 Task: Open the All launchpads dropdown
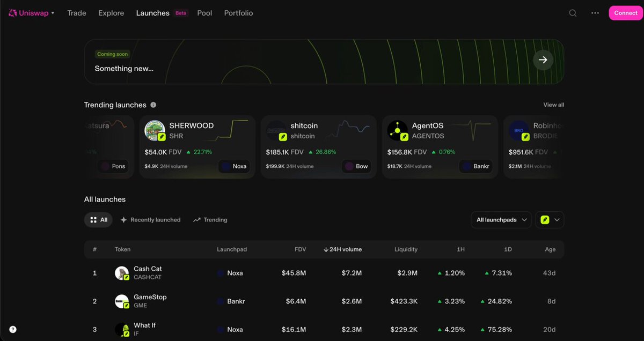[501, 220]
